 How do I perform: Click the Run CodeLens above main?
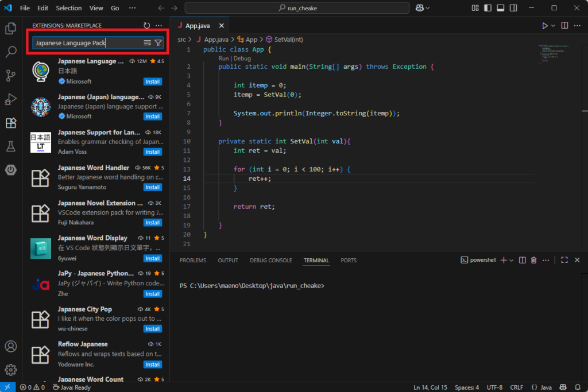[x=223, y=59]
